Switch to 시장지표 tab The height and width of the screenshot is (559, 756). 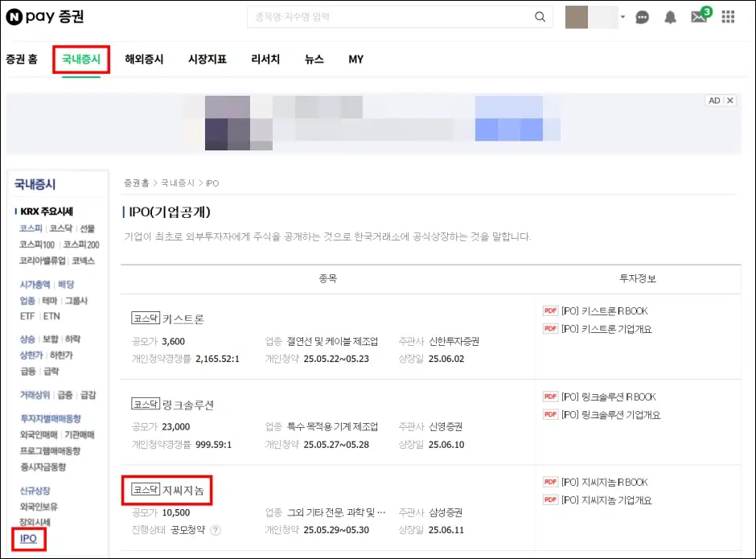click(x=207, y=60)
